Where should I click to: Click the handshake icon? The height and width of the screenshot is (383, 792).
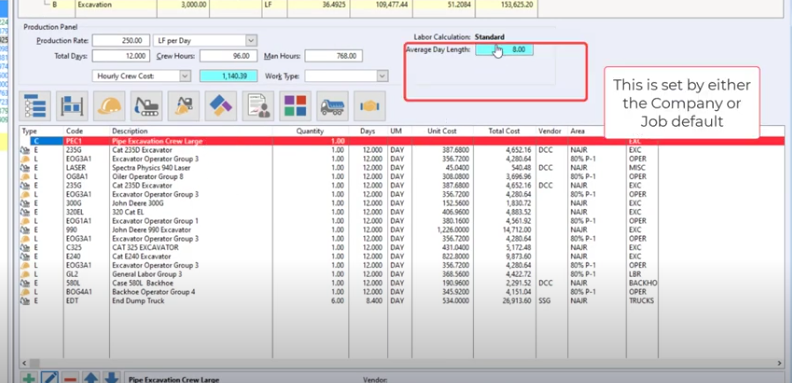[x=370, y=106]
